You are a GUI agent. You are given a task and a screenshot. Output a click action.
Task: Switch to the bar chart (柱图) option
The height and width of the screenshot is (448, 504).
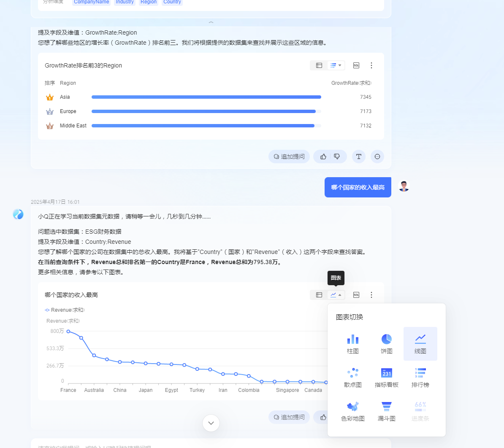point(352,344)
